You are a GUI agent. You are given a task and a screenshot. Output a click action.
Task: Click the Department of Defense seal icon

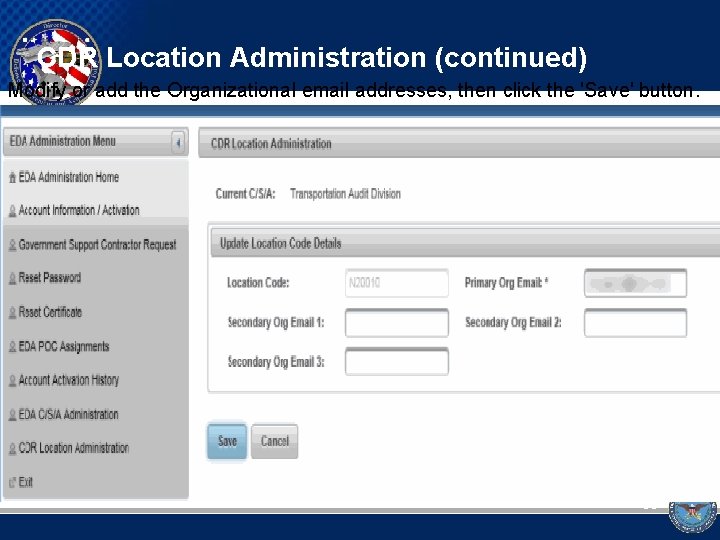click(693, 517)
